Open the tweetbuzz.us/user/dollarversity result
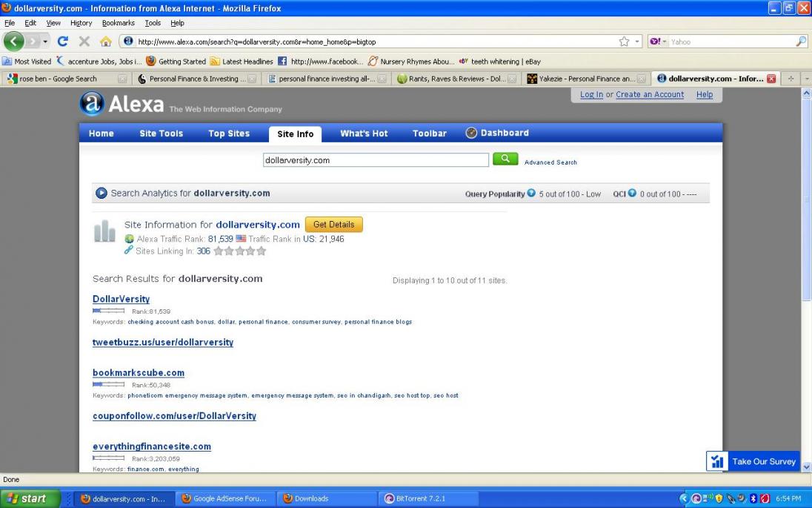The height and width of the screenshot is (508, 812). point(163,342)
